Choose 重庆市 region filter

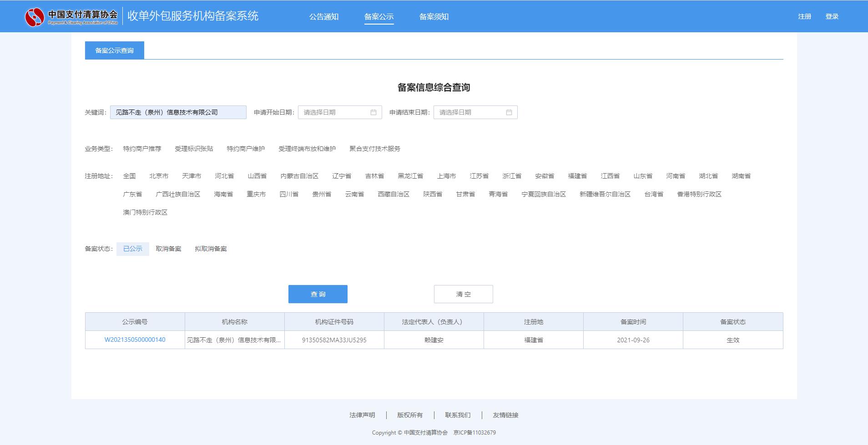(x=256, y=194)
